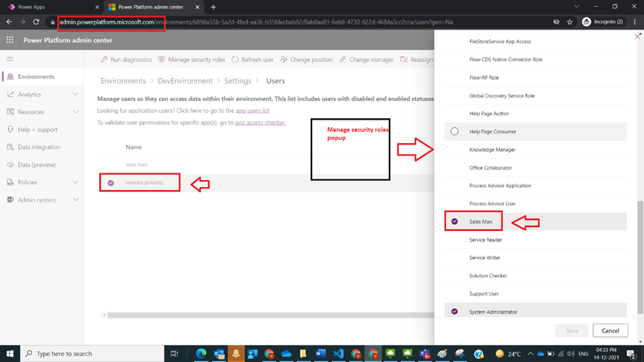644x362 pixels.
Task: Go to Environments in the breadcrumb
Action: coord(123,81)
